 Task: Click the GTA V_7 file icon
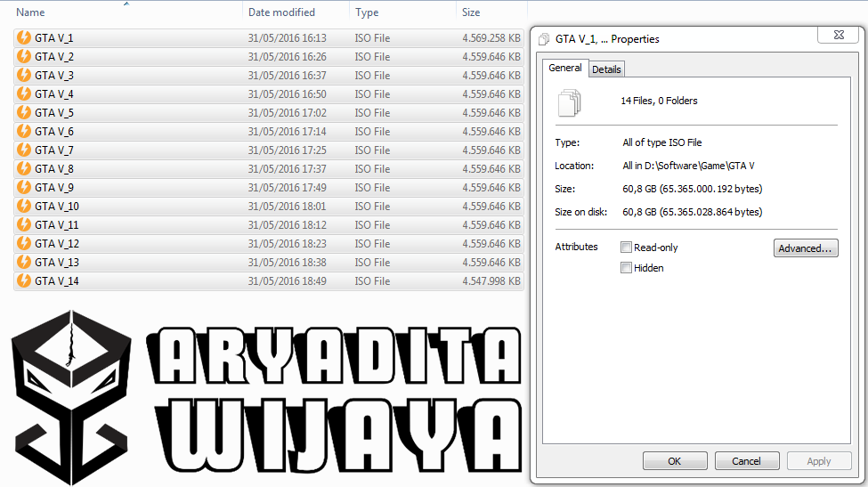(x=24, y=150)
